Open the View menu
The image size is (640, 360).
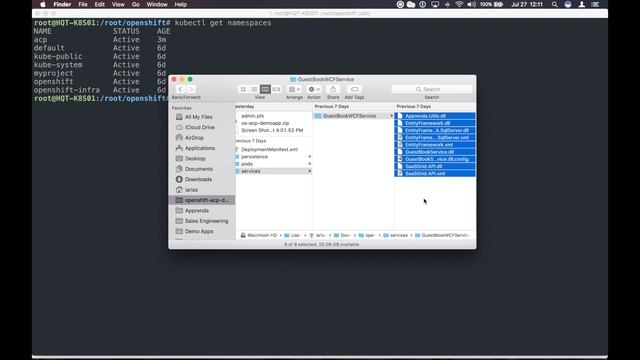(118, 4)
